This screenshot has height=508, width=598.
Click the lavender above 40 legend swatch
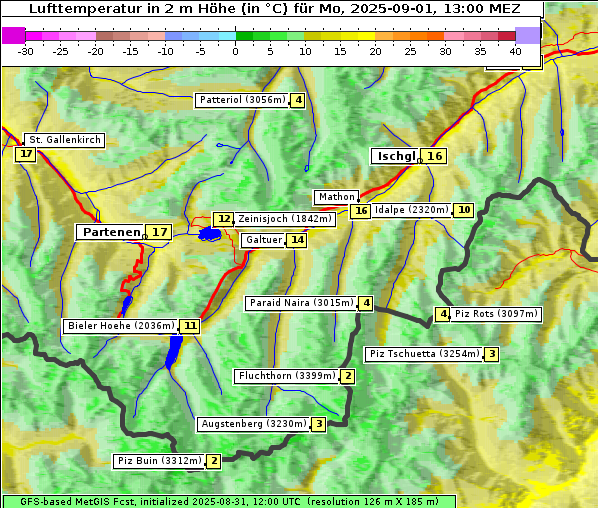click(527, 35)
